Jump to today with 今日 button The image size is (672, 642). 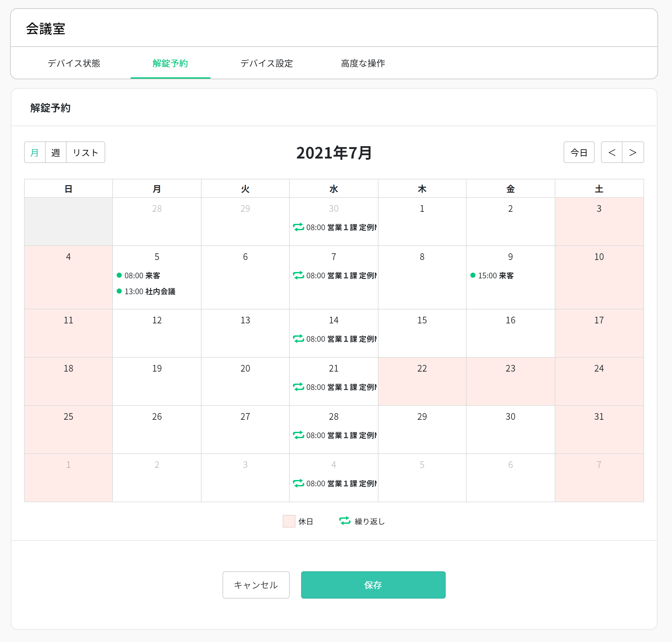pyautogui.click(x=578, y=152)
